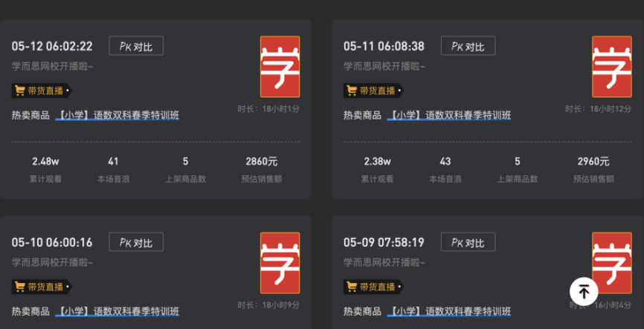Select the 05-12 06:02:22 timestamp
The width and height of the screenshot is (644, 329).
point(52,46)
